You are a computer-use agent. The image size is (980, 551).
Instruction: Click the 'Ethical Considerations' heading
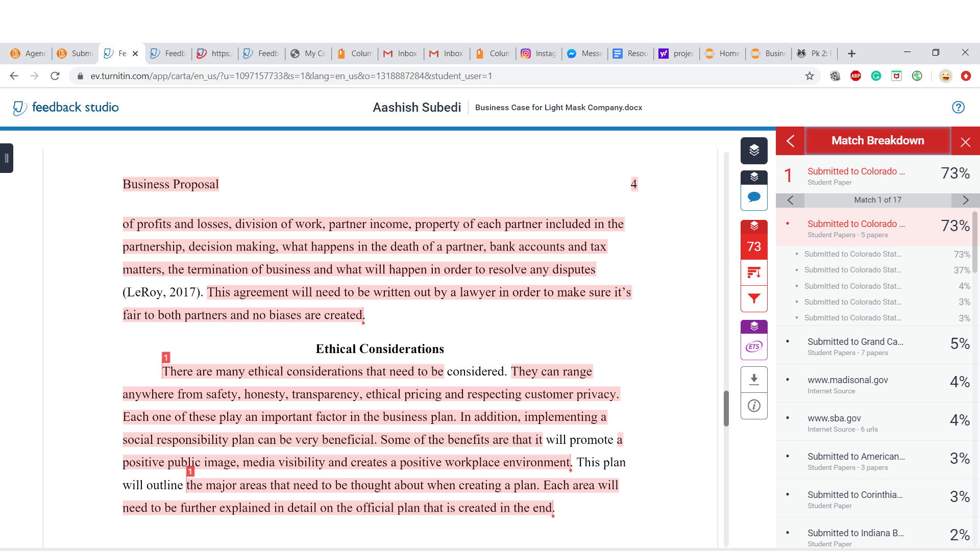click(x=380, y=349)
